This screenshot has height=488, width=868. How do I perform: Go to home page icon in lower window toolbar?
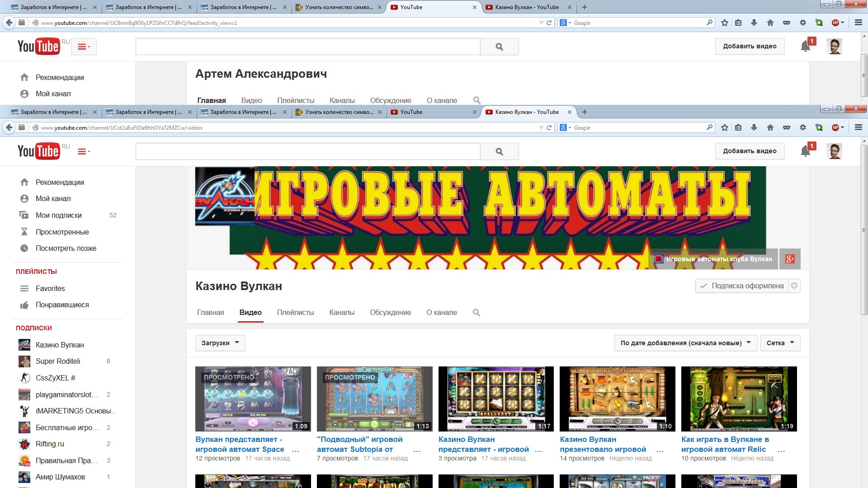[x=770, y=127]
